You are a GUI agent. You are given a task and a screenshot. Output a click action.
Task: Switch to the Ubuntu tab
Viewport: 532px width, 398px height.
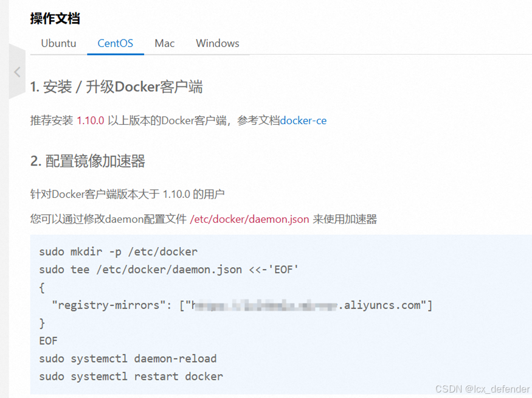click(x=58, y=43)
